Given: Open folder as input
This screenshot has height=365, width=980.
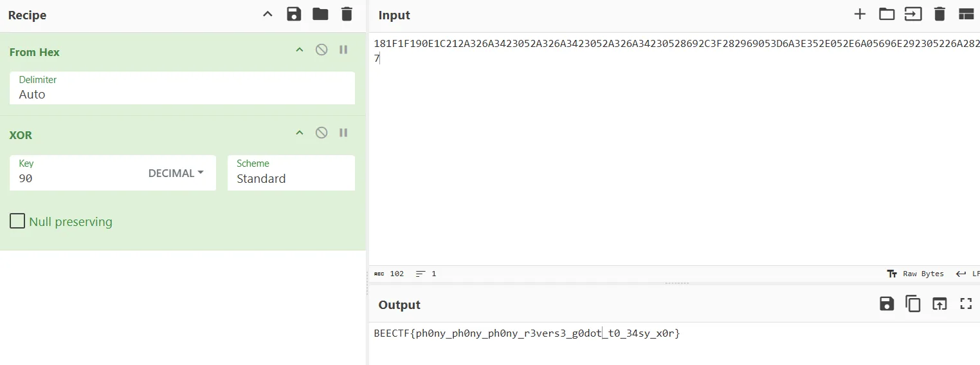Looking at the screenshot, I should pyautogui.click(x=887, y=14).
